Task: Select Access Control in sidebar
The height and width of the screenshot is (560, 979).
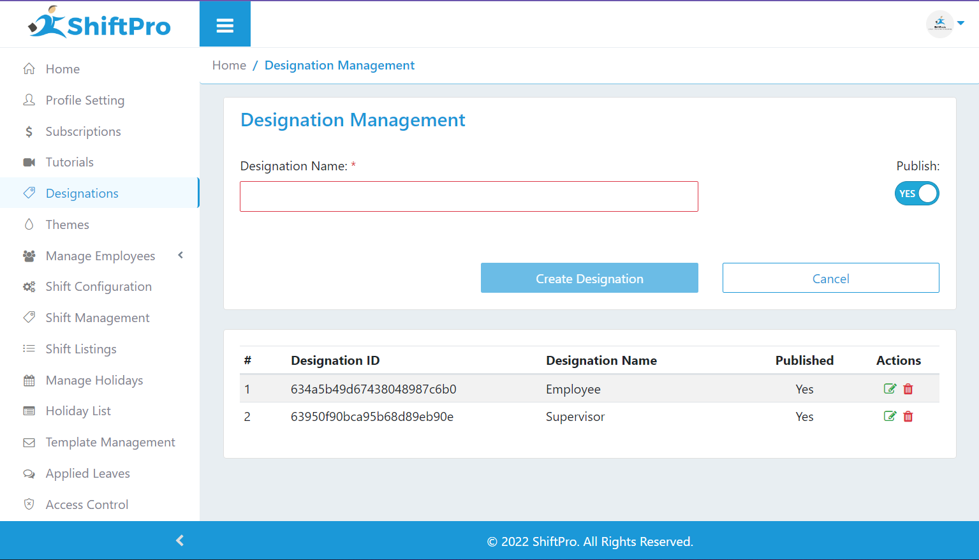Action: (87, 505)
